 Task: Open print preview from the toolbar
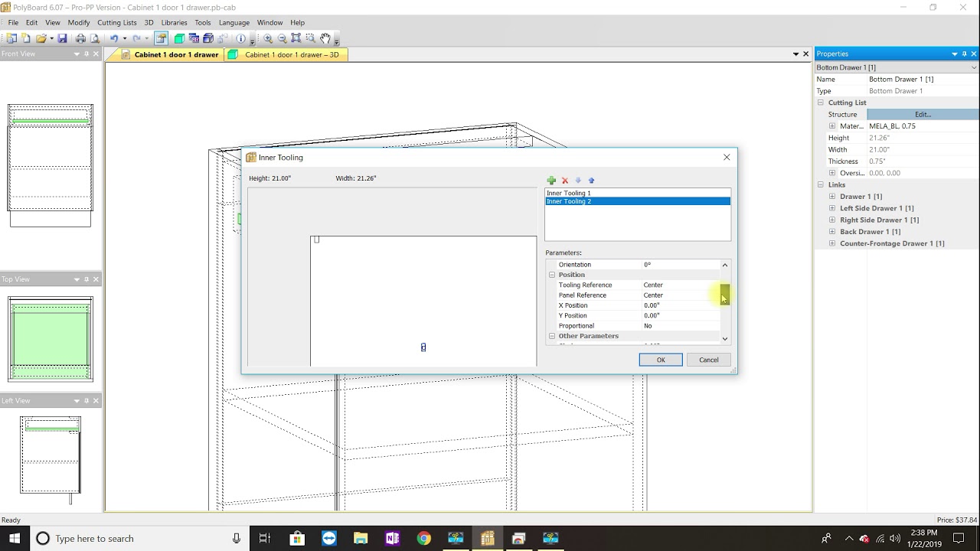click(x=95, y=38)
